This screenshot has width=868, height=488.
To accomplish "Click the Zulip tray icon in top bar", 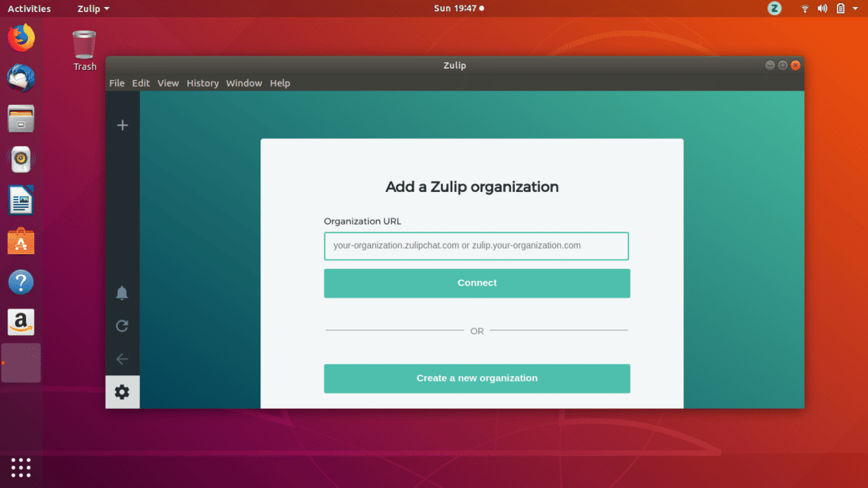I will pyautogui.click(x=774, y=8).
